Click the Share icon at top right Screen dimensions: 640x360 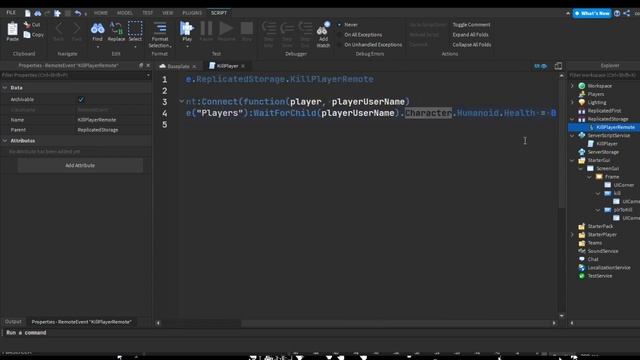[x=627, y=13]
